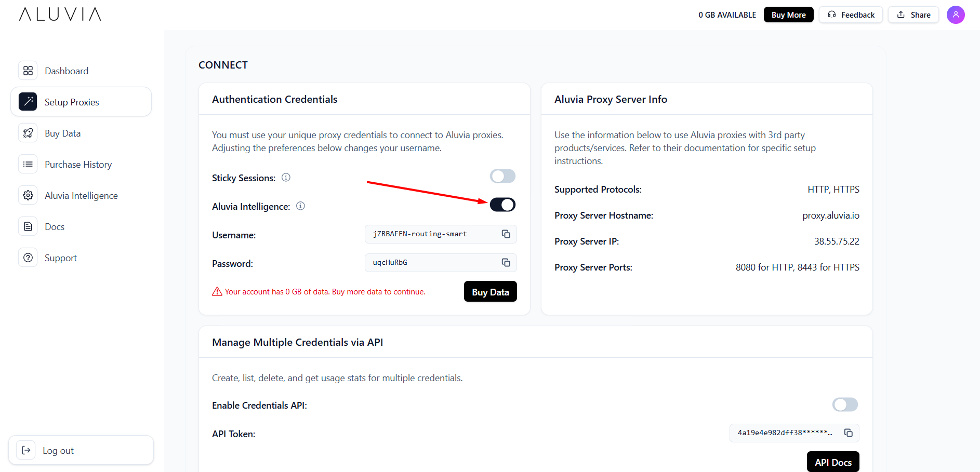Click the Buy Data button
This screenshot has height=472, width=980.
click(x=490, y=291)
